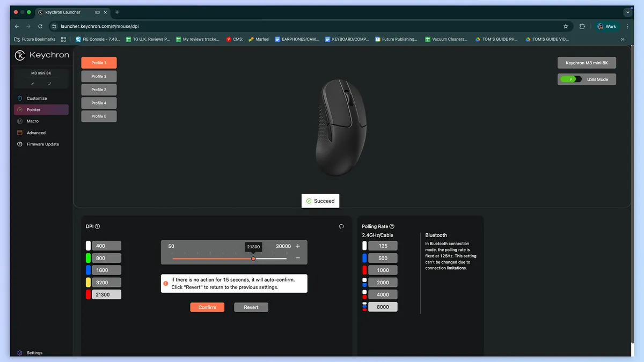Select Profile 1
The width and height of the screenshot is (644, 362).
[x=99, y=63]
